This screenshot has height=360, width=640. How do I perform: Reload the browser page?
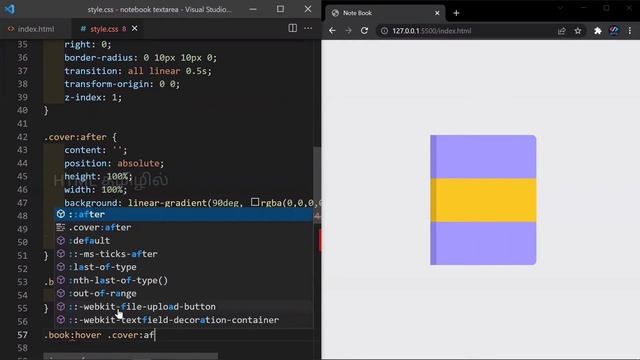click(x=364, y=31)
